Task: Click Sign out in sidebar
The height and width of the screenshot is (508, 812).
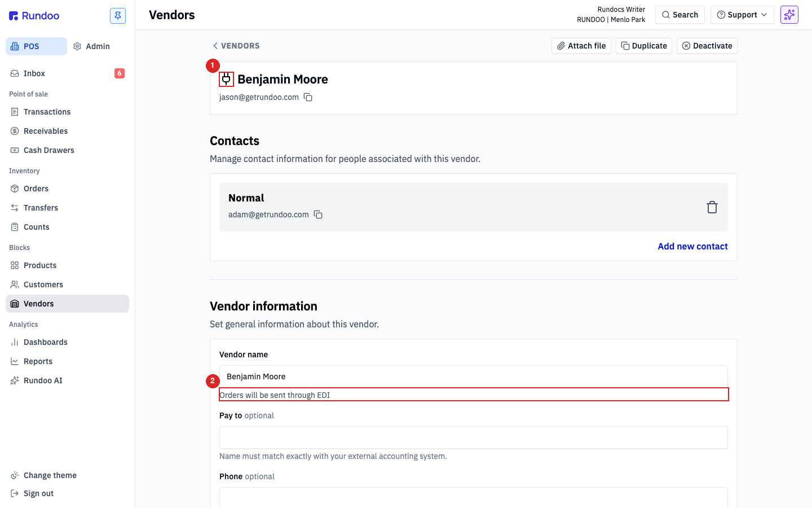Action: (x=67, y=493)
